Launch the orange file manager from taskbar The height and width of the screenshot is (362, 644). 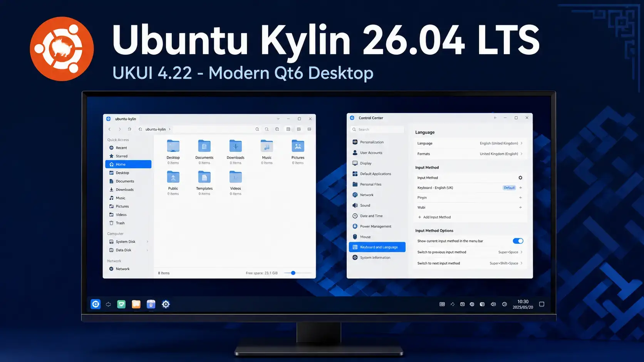tap(136, 304)
